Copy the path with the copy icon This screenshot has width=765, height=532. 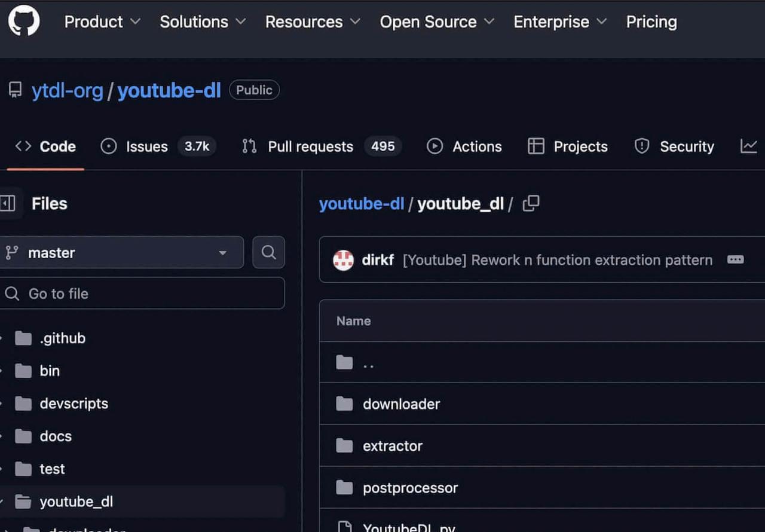[531, 203]
